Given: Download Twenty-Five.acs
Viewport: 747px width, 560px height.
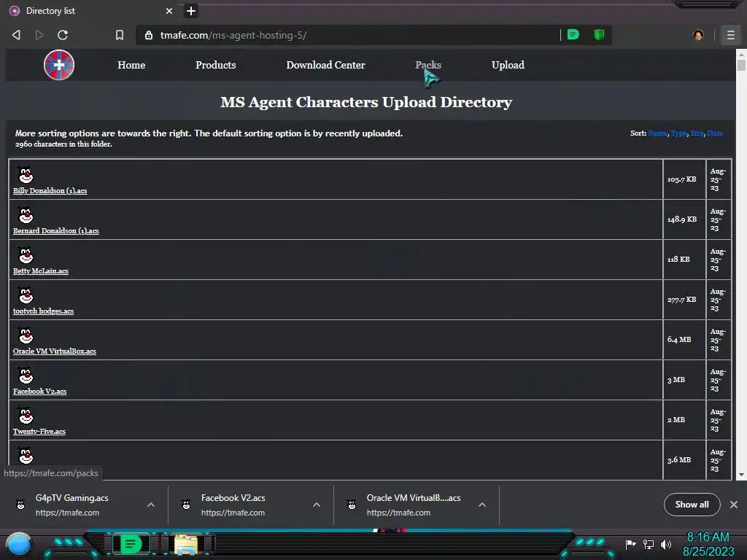Looking at the screenshot, I should tap(39, 432).
